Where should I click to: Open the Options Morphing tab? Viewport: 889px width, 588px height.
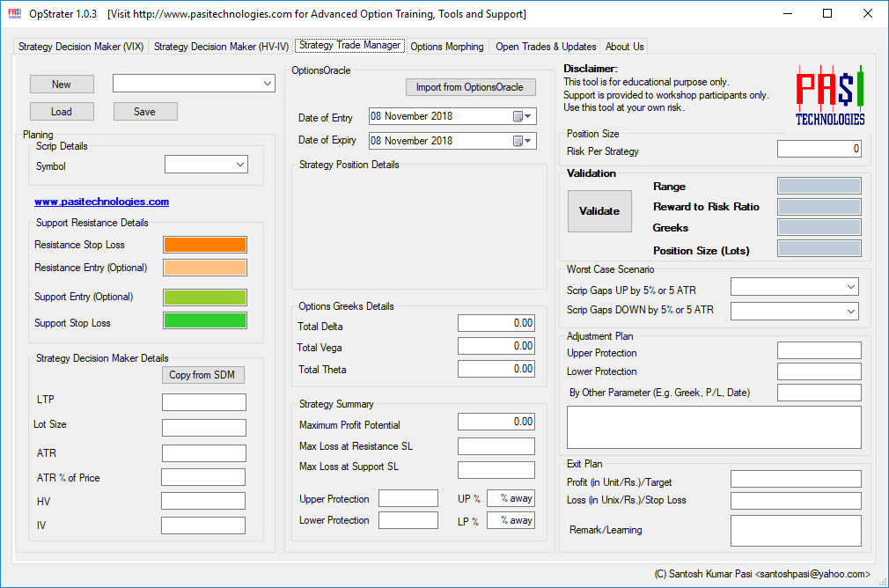(x=447, y=47)
